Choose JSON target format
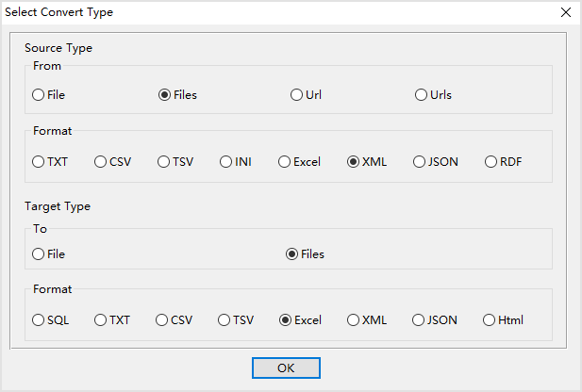 pos(419,319)
